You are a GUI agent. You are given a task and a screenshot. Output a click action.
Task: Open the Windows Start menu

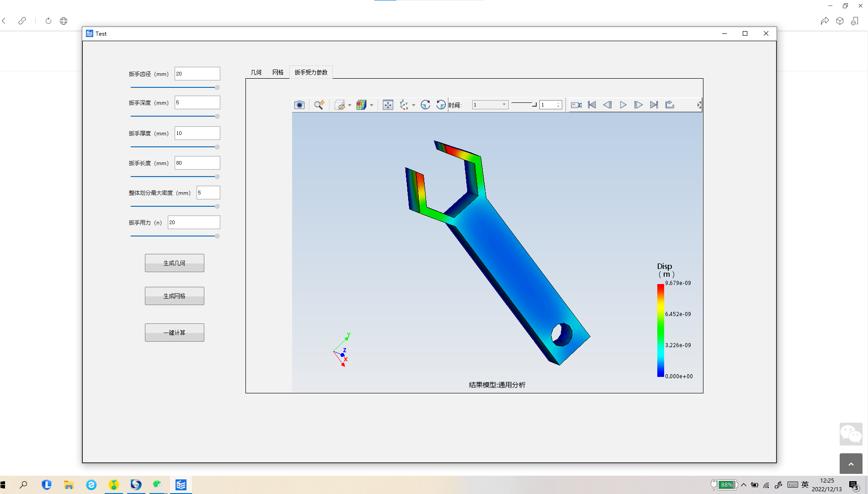click(x=3, y=485)
